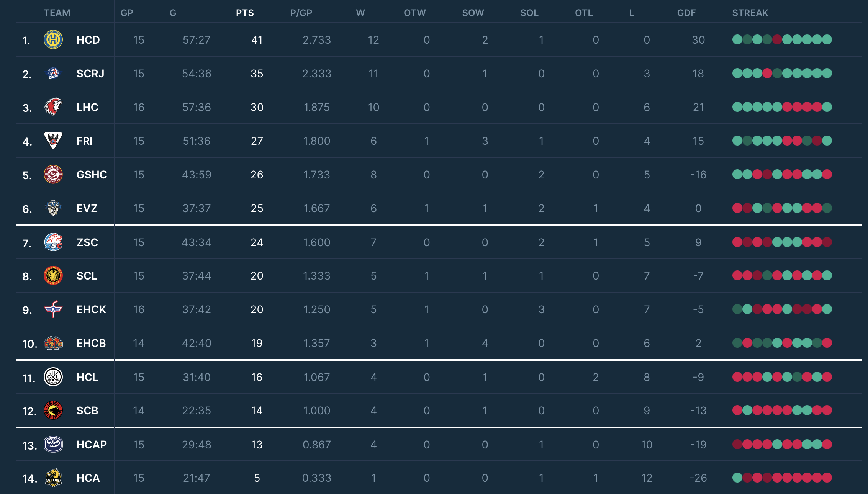The width and height of the screenshot is (868, 494).
Task: Click the SCRJ Lakers logo
Action: coord(53,73)
